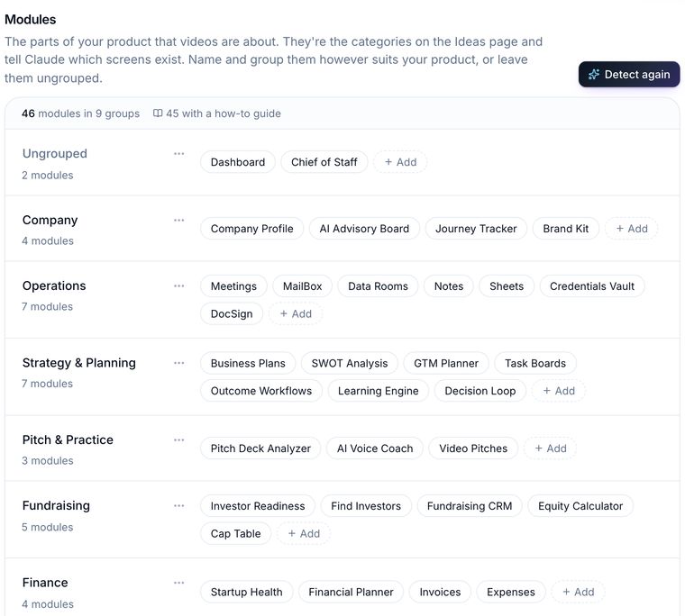Add a module to Strategy & Planning
The image size is (685, 616).
(558, 391)
